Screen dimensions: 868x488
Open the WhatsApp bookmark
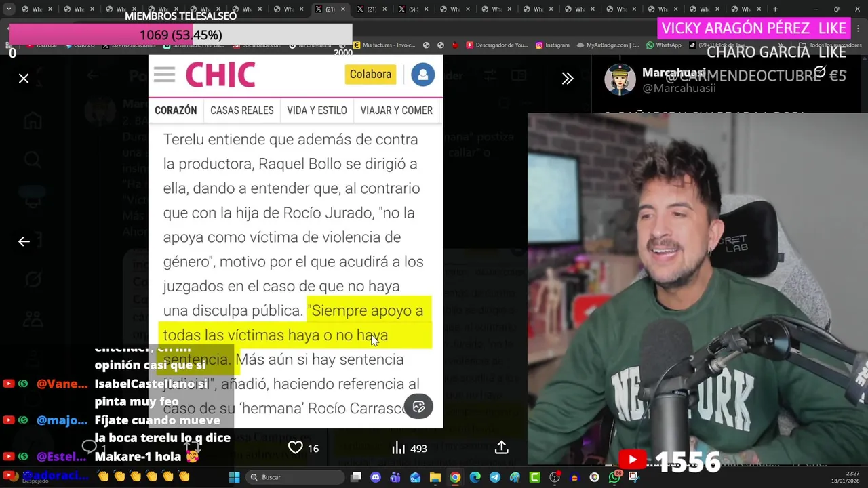coord(664,45)
